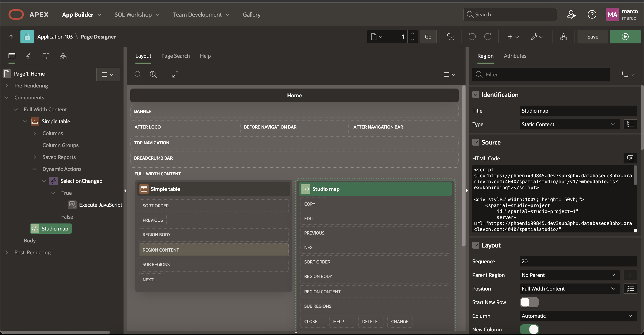
Task: Click the Dynamic Actions lightning bolt tab
Action: click(x=29, y=56)
